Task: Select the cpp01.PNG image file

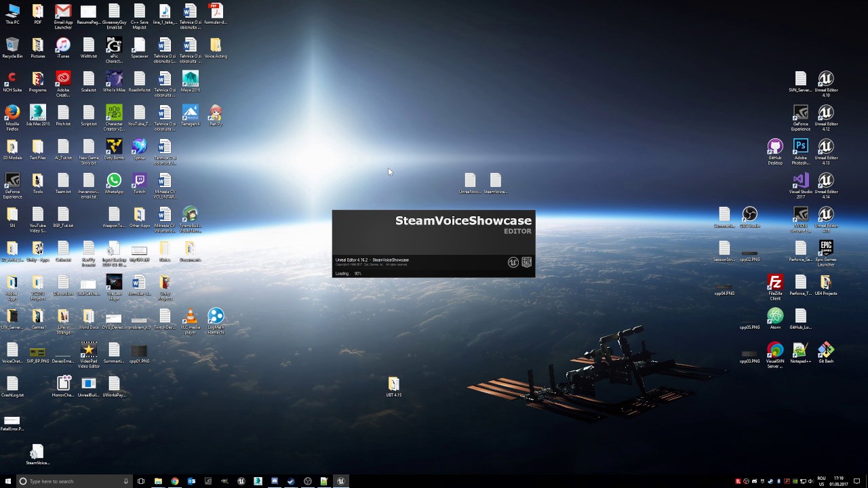Action: click(140, 353)
